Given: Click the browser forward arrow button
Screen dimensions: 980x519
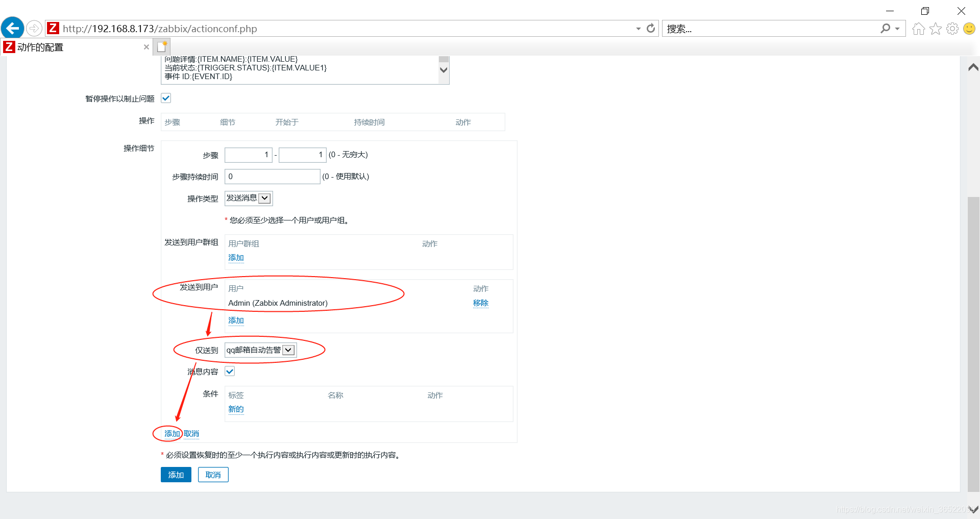Looking at the screenshot, I should [34, 28].
